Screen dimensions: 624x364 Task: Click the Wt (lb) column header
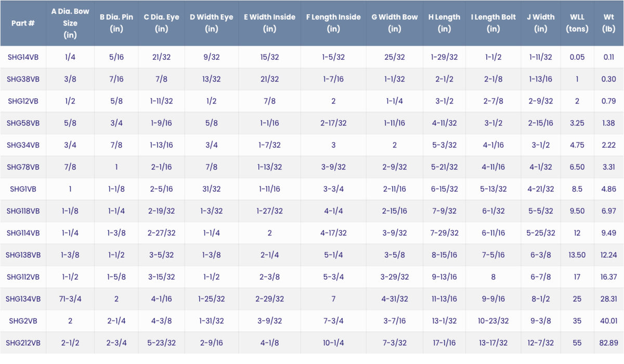tap(608, 23)
